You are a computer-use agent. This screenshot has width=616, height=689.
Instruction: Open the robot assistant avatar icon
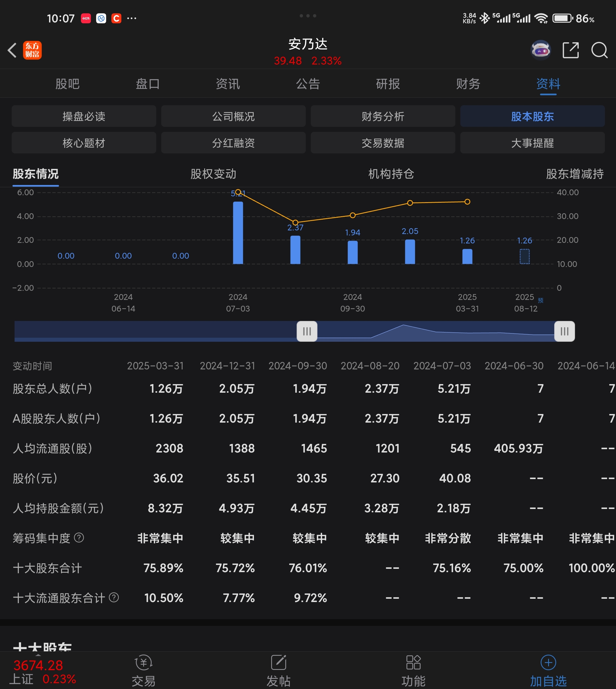[x=540, y=50]
